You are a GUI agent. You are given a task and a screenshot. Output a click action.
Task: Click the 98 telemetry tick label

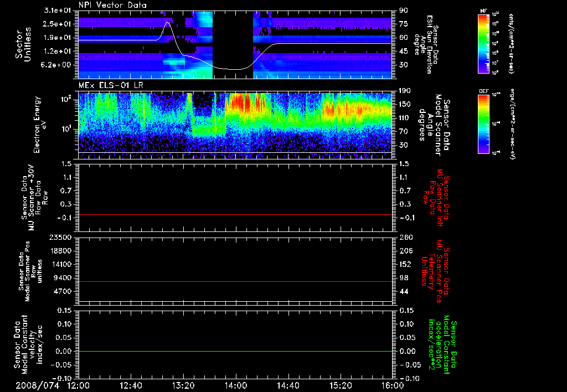(x=404, y=278)
